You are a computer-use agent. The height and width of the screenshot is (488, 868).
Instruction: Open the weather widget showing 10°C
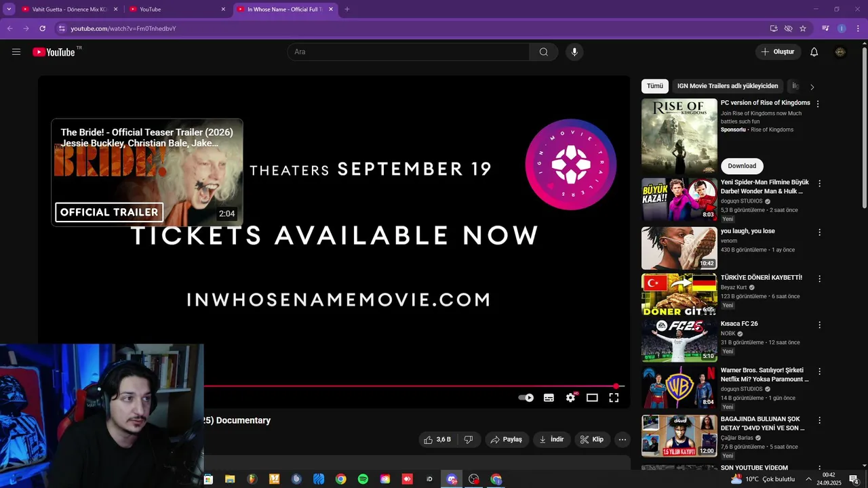(x=763, y=479)
